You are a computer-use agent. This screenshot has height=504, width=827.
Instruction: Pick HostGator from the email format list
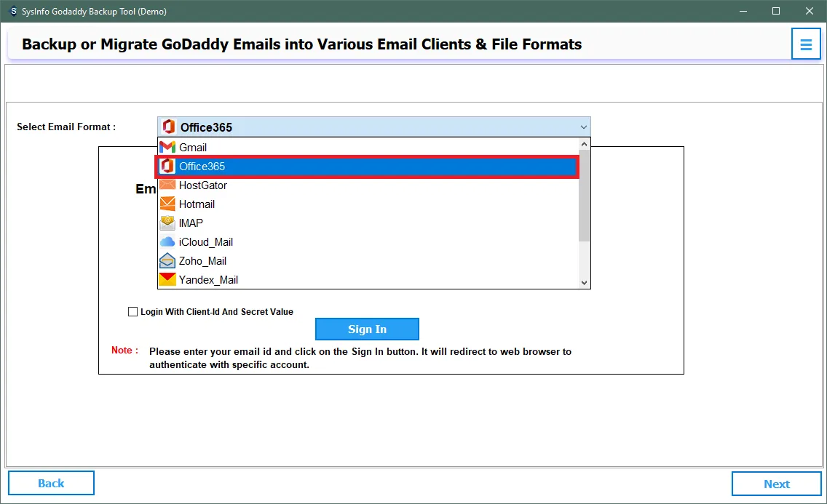(368, 185)
